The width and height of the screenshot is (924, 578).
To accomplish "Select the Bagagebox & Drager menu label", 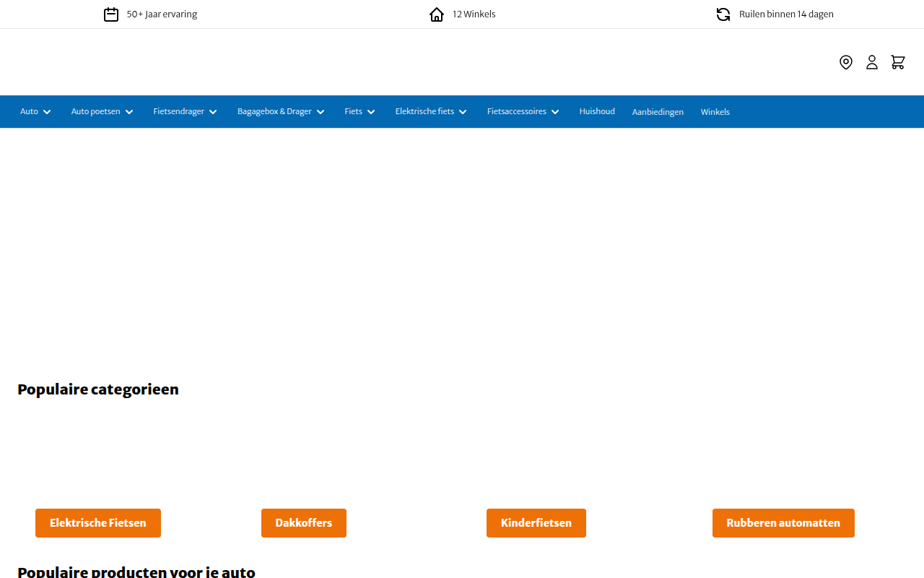I will 274,111.
